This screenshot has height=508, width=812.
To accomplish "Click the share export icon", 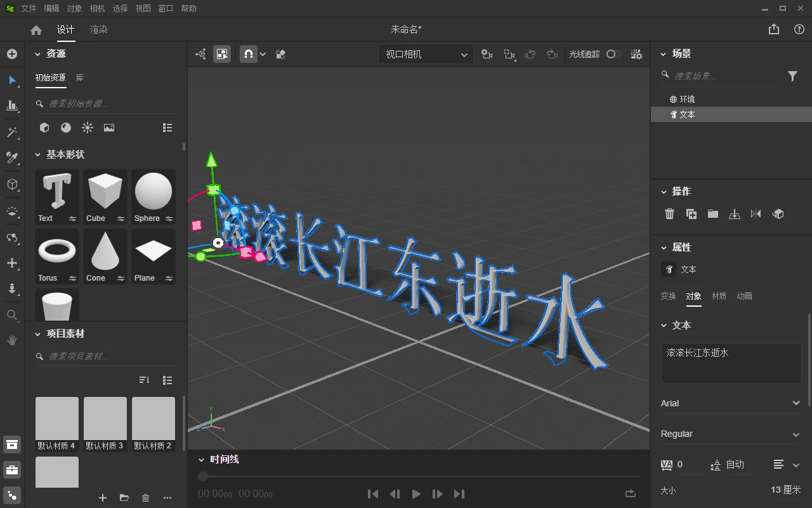I will pyautogui.click(x=774, y=29).
